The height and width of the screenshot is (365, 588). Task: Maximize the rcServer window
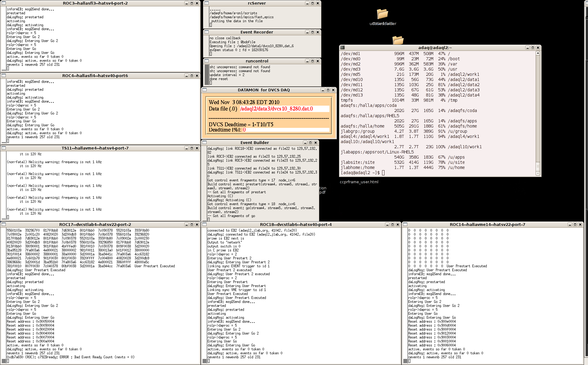[x=312, y=3]
